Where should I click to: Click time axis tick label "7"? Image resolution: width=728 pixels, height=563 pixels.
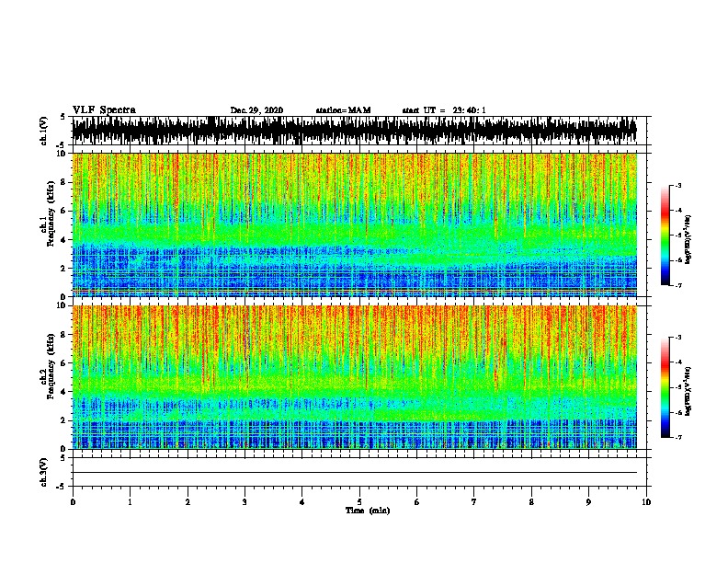pos(474,502)
